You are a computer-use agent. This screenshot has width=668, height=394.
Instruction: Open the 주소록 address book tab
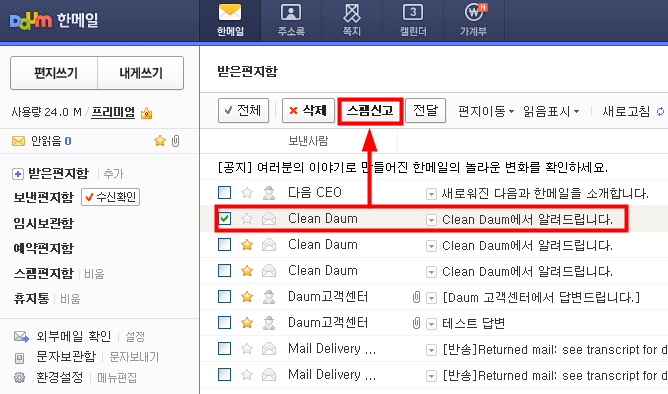[x=291, y=20]
